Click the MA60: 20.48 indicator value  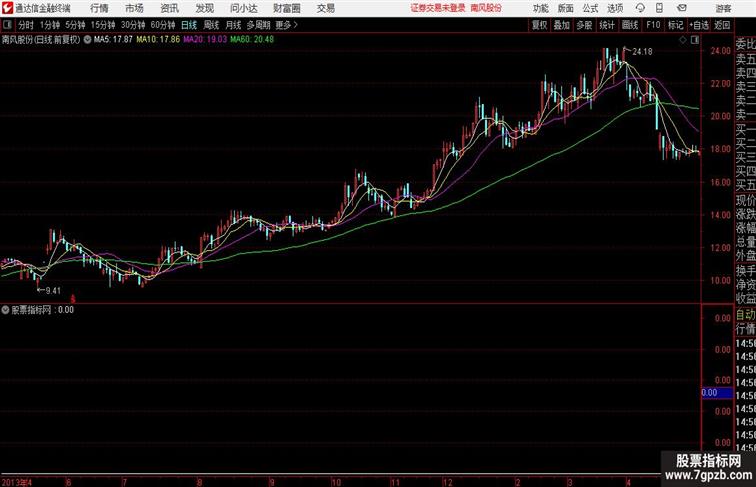pos(252,40)
